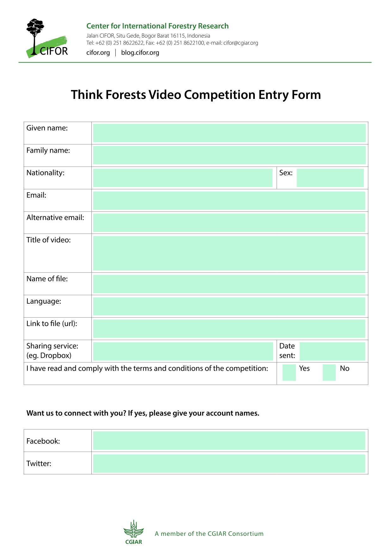Focus the Family name field
The image size is (392, 554).
click(x=229, y=155)
